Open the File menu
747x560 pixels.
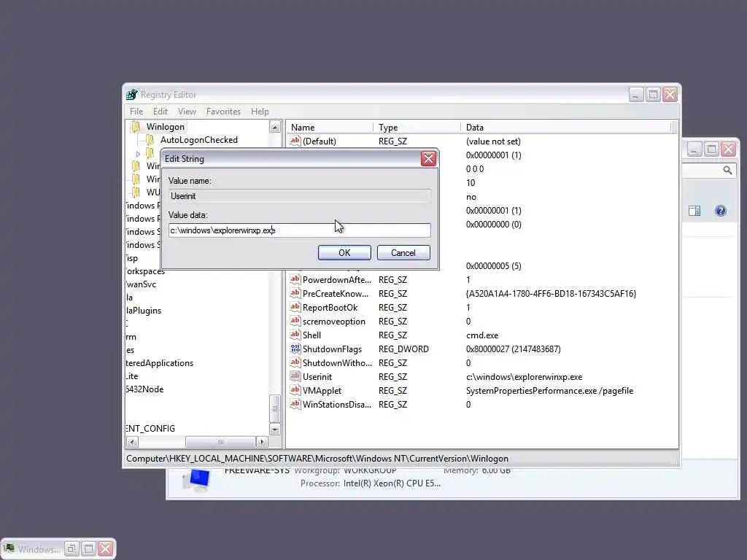click(x=136, y=112)
